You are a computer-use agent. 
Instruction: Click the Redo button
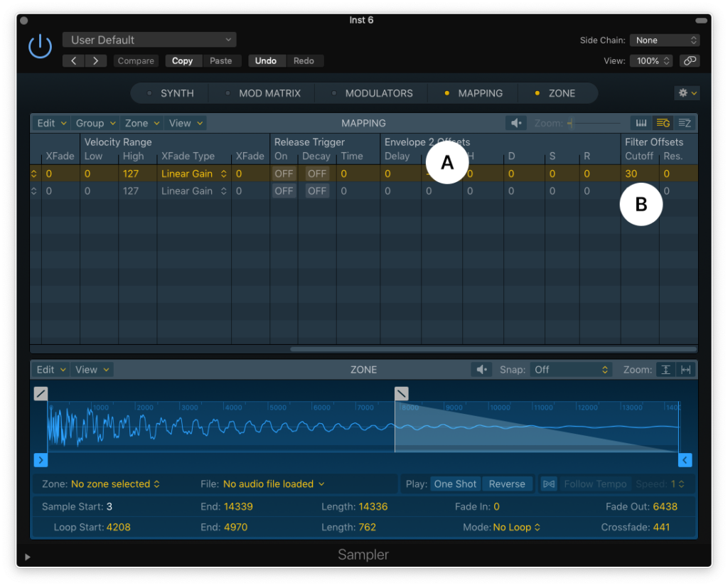coord(304,61)
